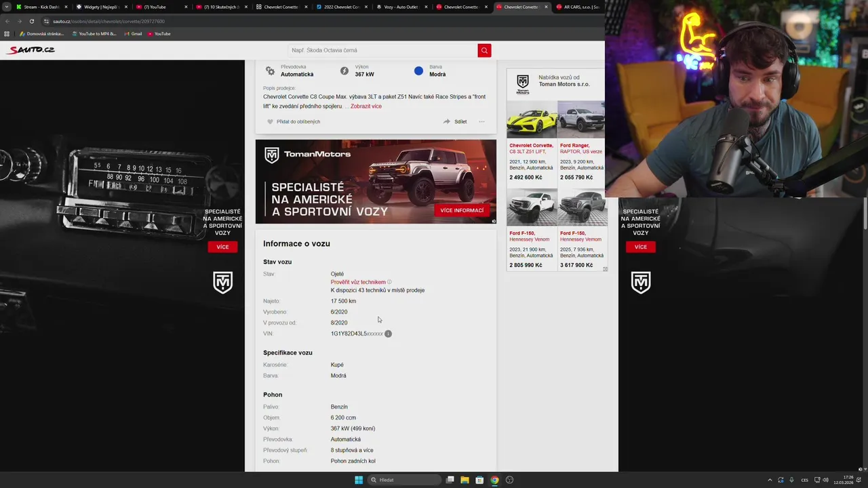Click the 367 kW (499 koní) value
Viewport: 868px width, 488px height.
tap(353, 428)
